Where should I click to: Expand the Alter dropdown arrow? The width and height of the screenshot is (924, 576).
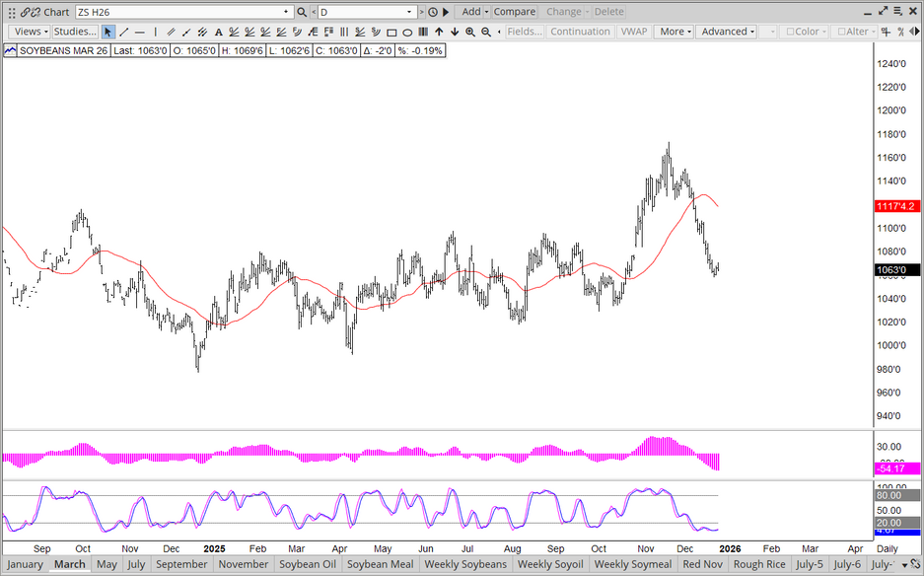(874, 32)
